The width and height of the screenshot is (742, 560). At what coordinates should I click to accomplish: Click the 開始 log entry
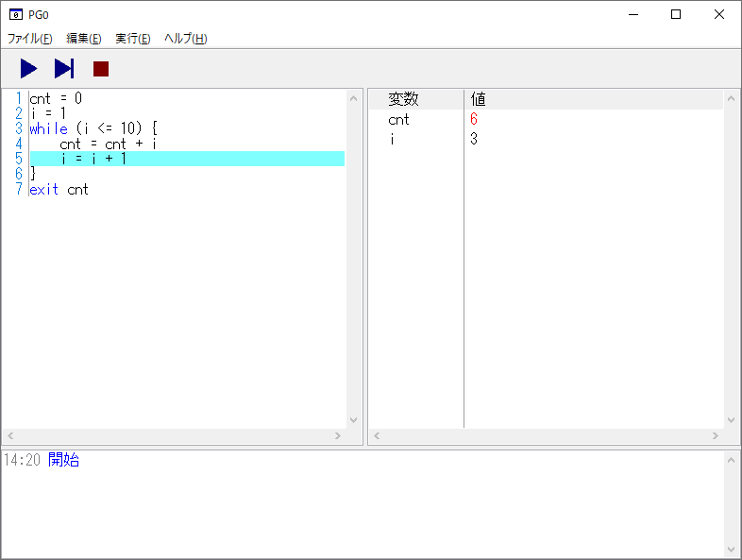tap(63, 460)
